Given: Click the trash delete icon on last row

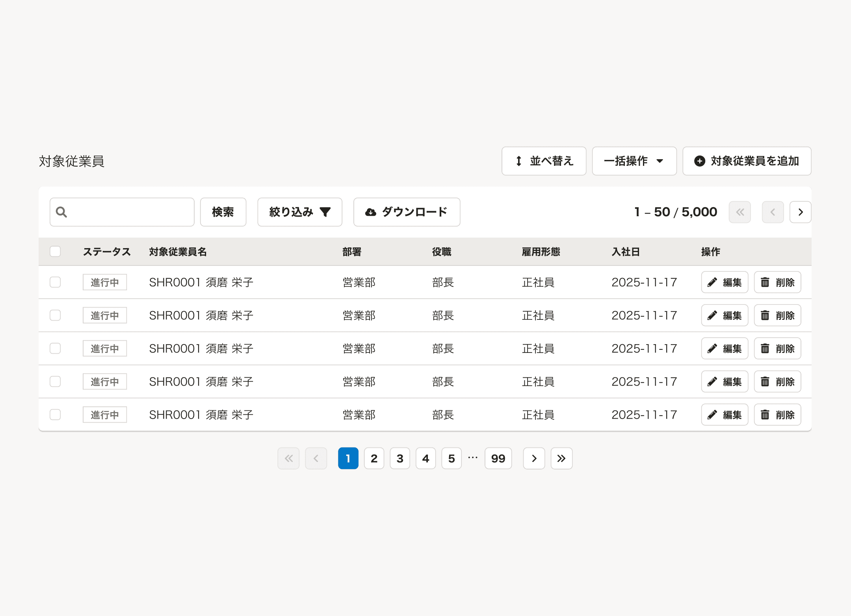Looking at the screenshot, I should click(x=765, y=414).
